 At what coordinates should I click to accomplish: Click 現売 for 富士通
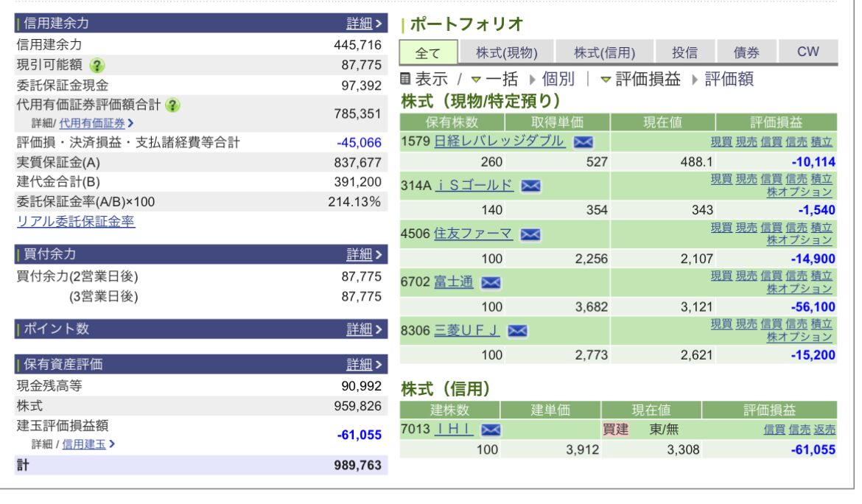pos(746,276)
